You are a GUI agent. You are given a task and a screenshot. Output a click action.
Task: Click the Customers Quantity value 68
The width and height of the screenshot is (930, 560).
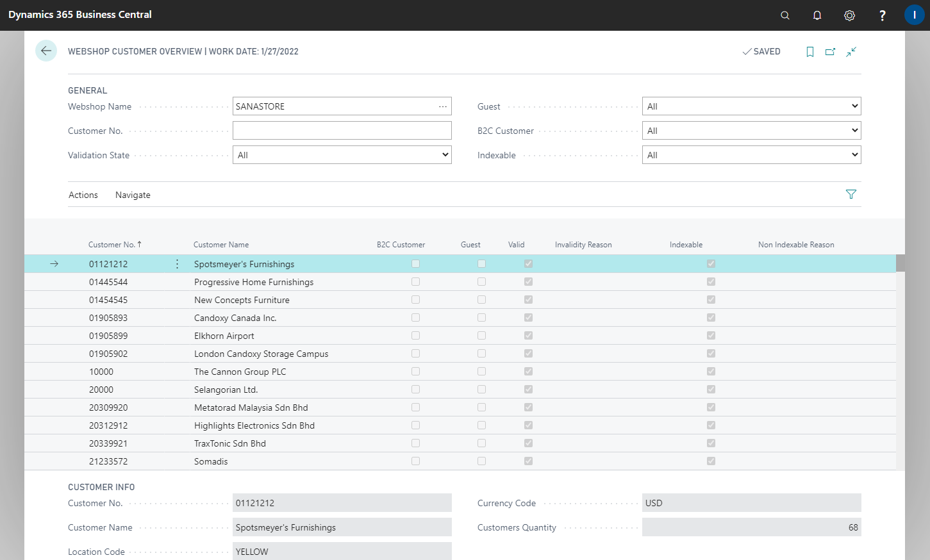pyautogui.click(x=751, y=527)
